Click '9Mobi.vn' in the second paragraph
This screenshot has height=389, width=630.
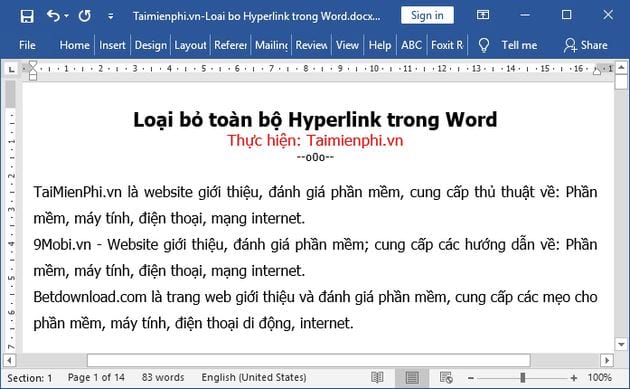62,245
